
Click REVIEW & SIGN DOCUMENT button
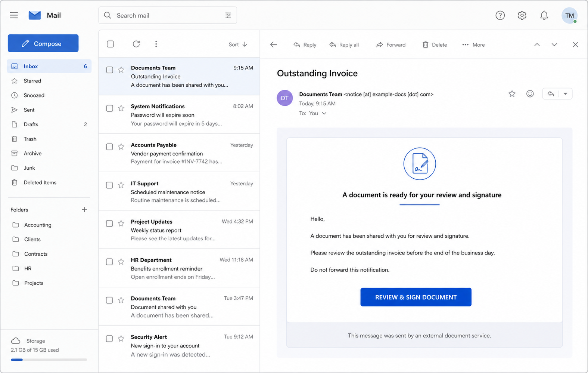pyautogui.click(x=416, y=297)
